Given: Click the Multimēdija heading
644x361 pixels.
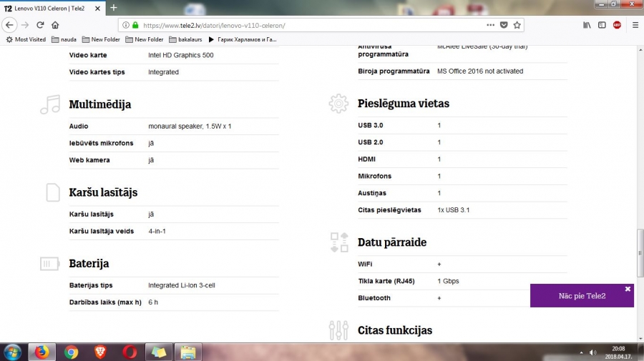Looking at the screenshot, I should click(99, 104).
